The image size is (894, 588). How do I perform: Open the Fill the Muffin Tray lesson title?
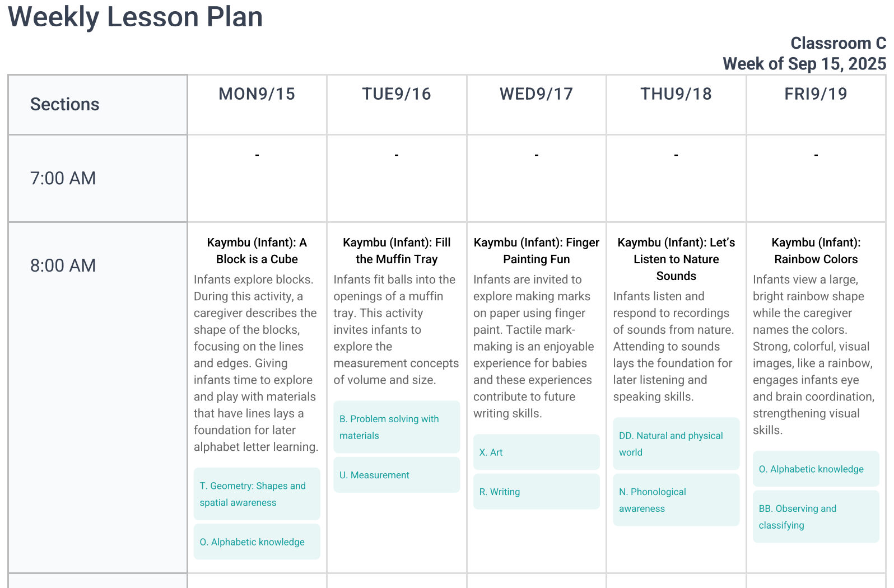click(x=396, y=251)
